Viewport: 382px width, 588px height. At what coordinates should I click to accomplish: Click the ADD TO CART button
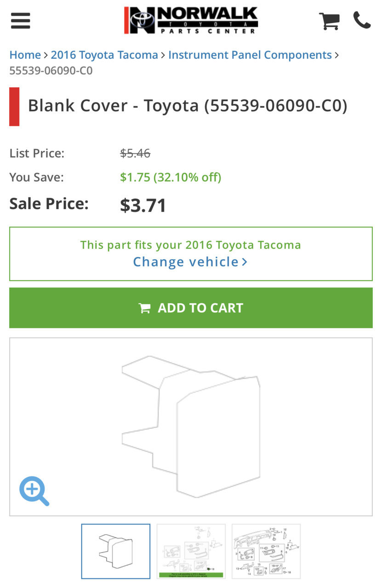pyautogui.click(x=191, y=308)
